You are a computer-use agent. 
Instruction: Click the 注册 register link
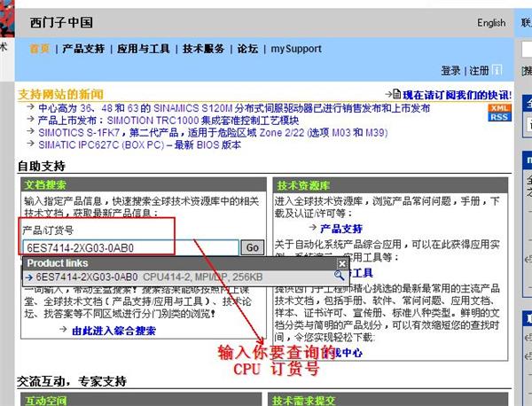click(x=479, y=71)
